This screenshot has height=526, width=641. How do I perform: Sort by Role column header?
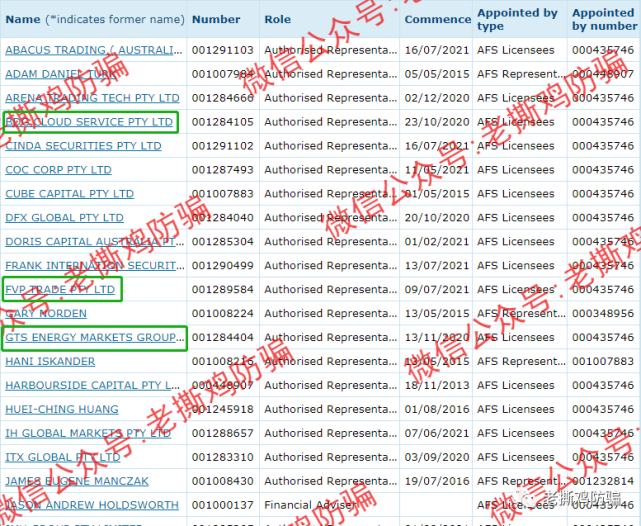coord(278,19)
